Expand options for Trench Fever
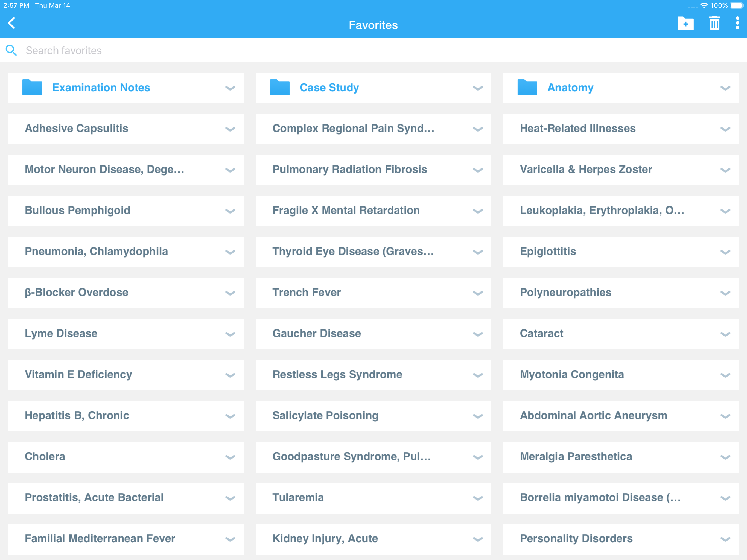The width and height of the screenshot is (747, 560). coord(477,293)
